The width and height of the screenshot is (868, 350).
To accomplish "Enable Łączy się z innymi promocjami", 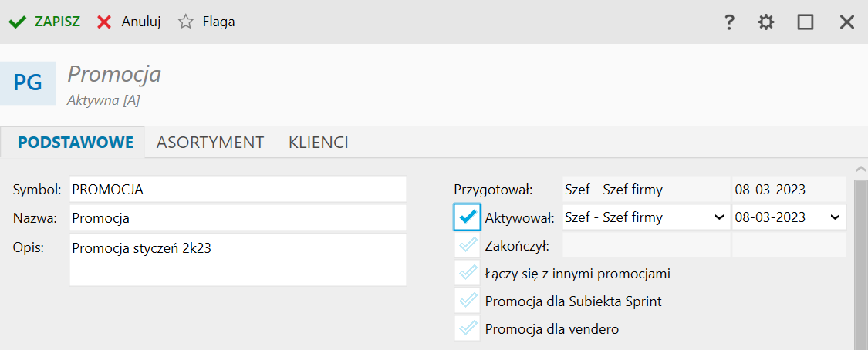I will pyautogui.click(x=468, y=273).
